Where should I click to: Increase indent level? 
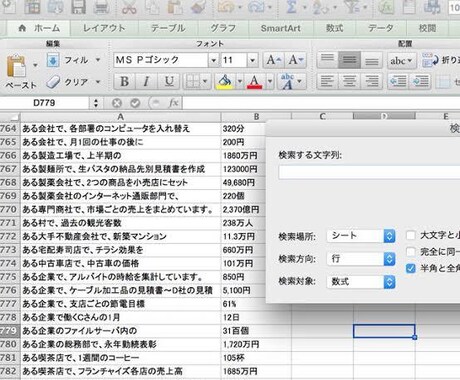tap(420, 81)
